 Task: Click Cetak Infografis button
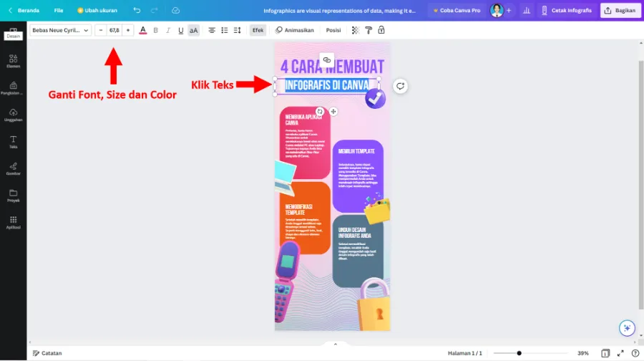pyautogui.click(x=567, y=10)
